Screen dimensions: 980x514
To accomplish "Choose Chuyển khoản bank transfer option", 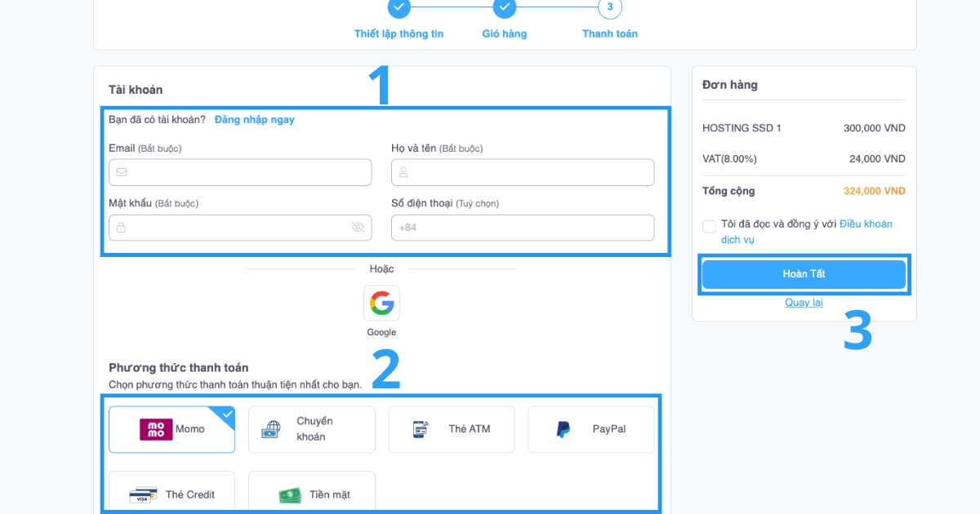I will [311, 429].
